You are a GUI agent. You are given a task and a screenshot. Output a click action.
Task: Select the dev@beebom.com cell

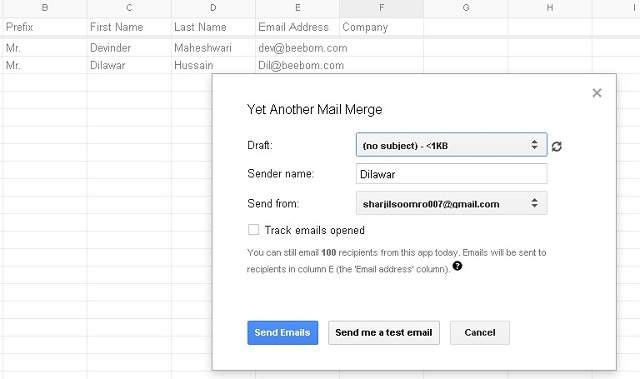pyautogui.click(x=297, y=48)
